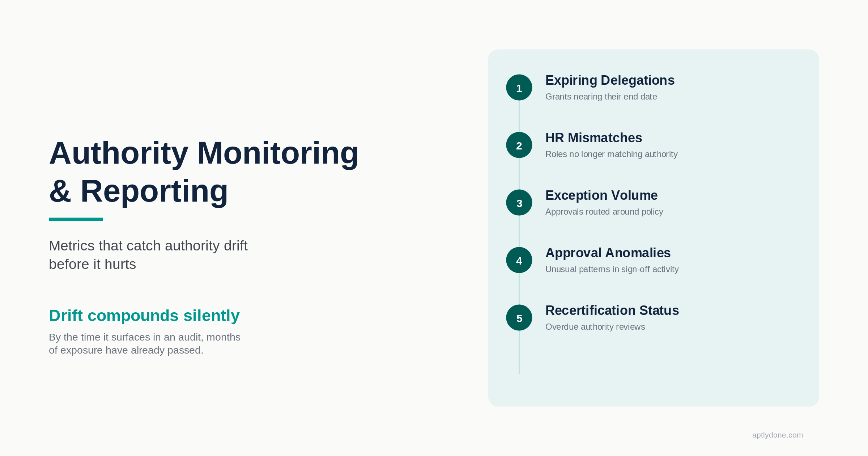Click the number 1 circle badge
Viewport: 868px width, 456px height.
[x=519, y=88]
